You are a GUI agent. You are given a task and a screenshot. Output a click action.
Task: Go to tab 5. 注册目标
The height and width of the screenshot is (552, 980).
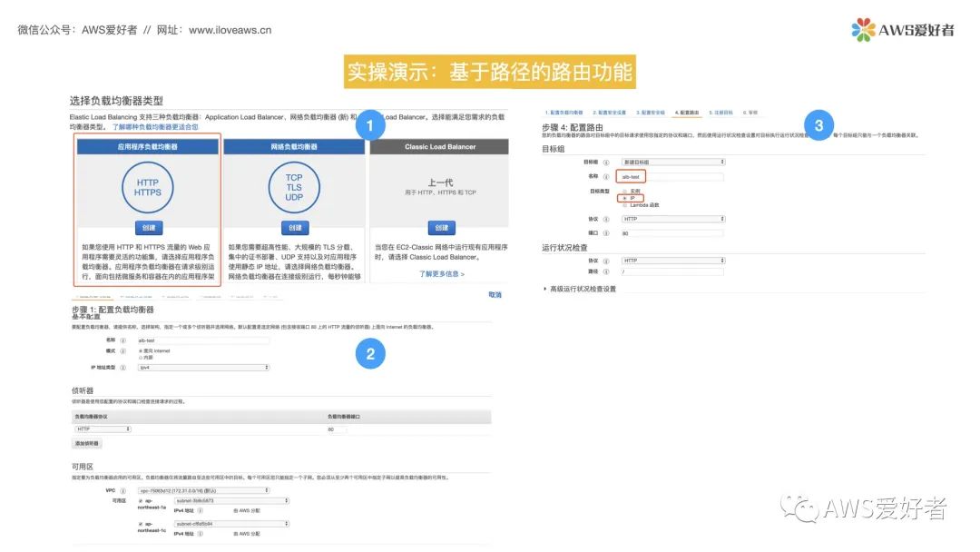[720, 113]
